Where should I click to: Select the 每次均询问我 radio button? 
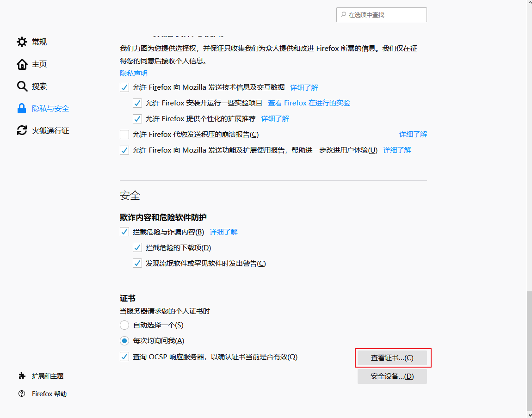(124, 341)
